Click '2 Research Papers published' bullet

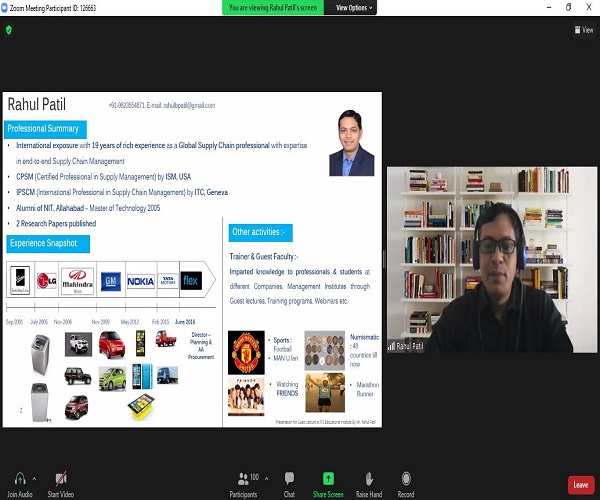(x=56, y=224)
